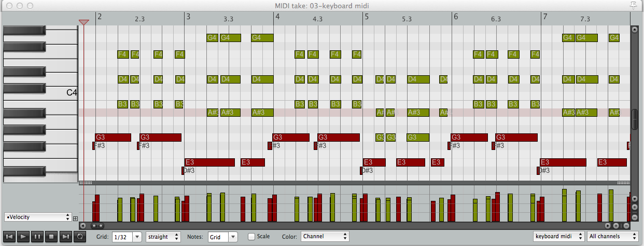Zoom out horizontally with the minus button
Image resolution: width=644 pixels, height=246 pixels.
click(x=626, y=226)
